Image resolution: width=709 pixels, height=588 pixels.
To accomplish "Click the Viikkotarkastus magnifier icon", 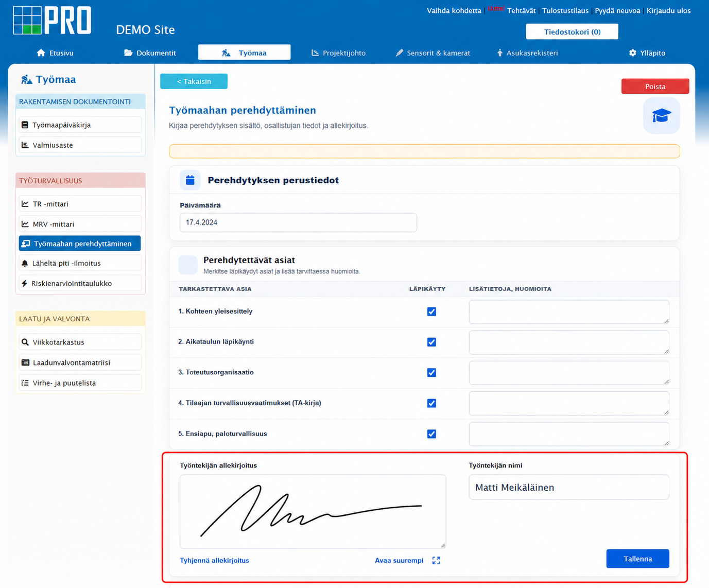I will (25, 342).
